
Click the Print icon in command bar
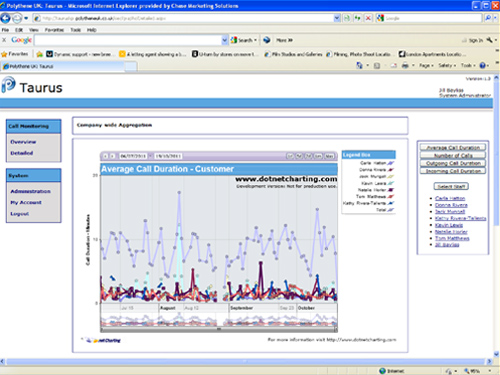click(x=405, y=66)
